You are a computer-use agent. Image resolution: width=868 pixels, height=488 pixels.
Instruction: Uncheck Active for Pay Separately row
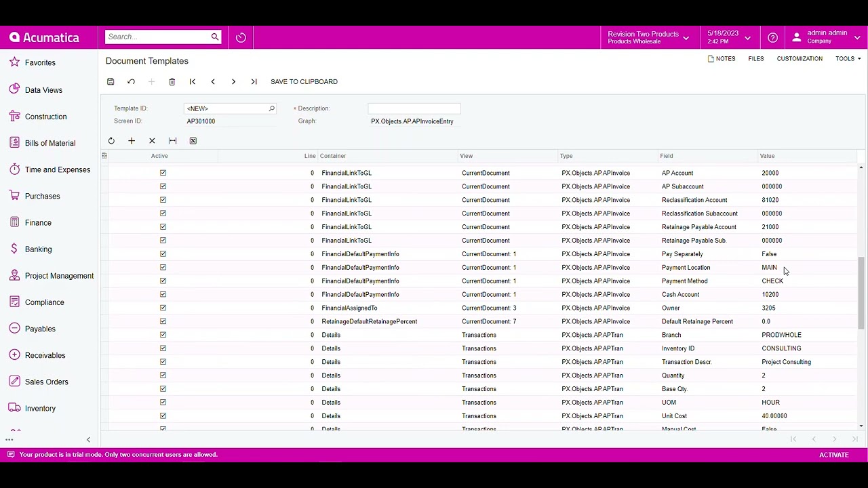tap(163, 253)
